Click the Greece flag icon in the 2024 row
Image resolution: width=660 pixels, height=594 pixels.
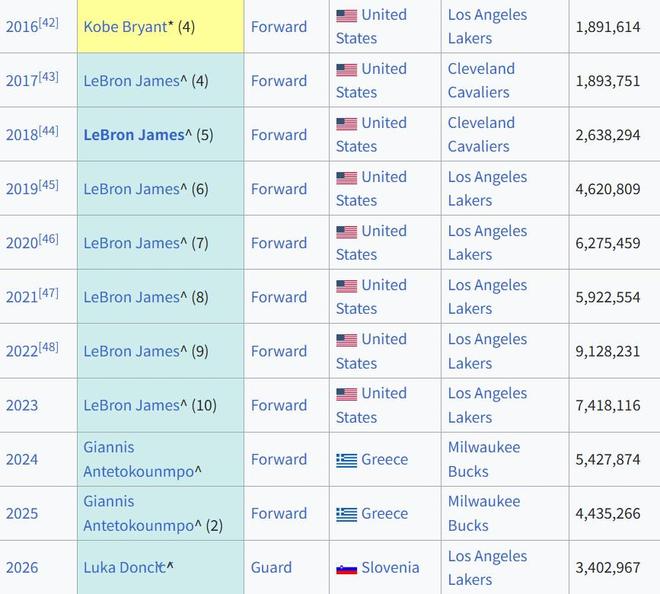pyautogui.click(x=346, y=460)
